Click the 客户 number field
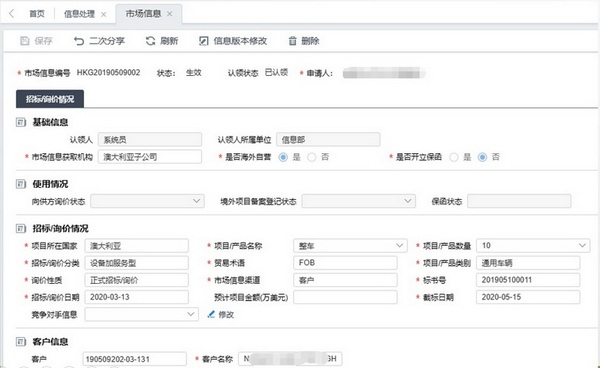 pyautogui.click(x=134, y=359)
